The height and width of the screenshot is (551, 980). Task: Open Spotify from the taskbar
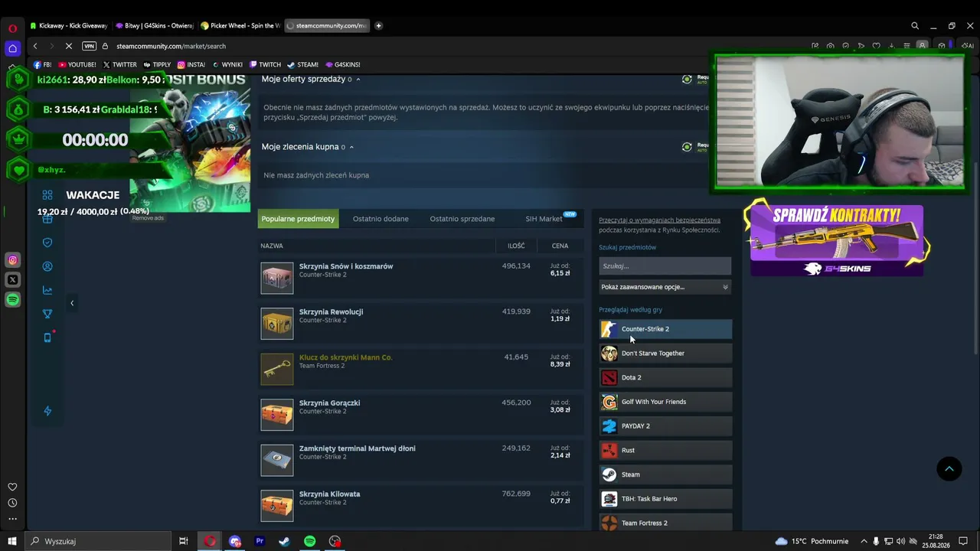click(x=309, y=541)
